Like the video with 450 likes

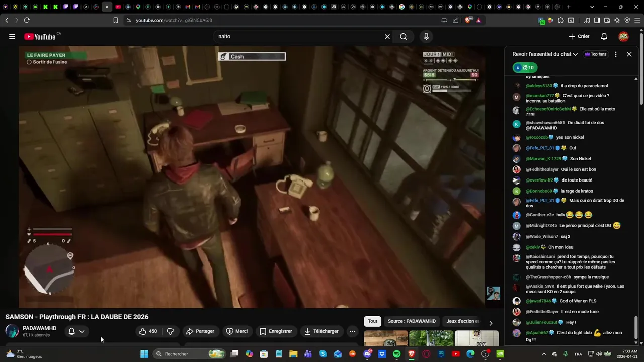click(x=148, y=331)
